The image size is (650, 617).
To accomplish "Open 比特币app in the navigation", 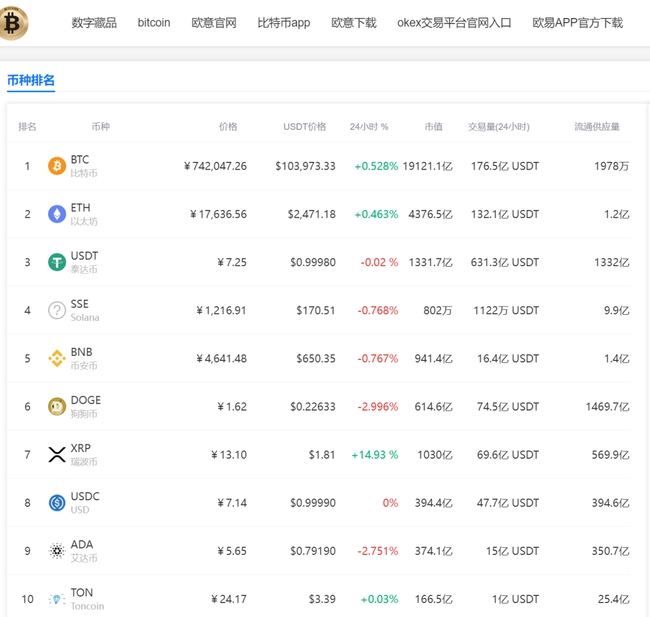I will pos(284,22).
